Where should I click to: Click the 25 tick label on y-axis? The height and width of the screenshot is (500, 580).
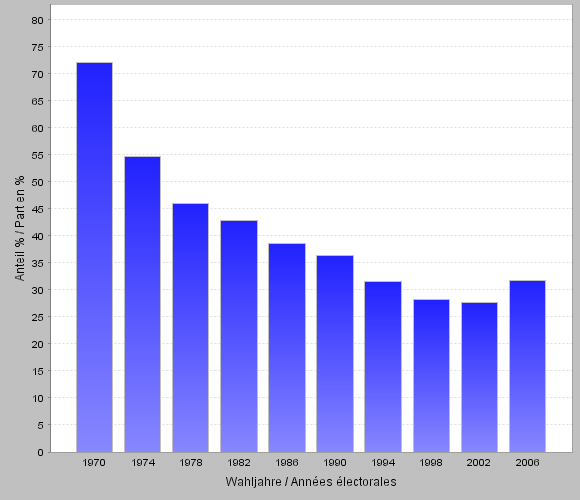tap(37, 317)
